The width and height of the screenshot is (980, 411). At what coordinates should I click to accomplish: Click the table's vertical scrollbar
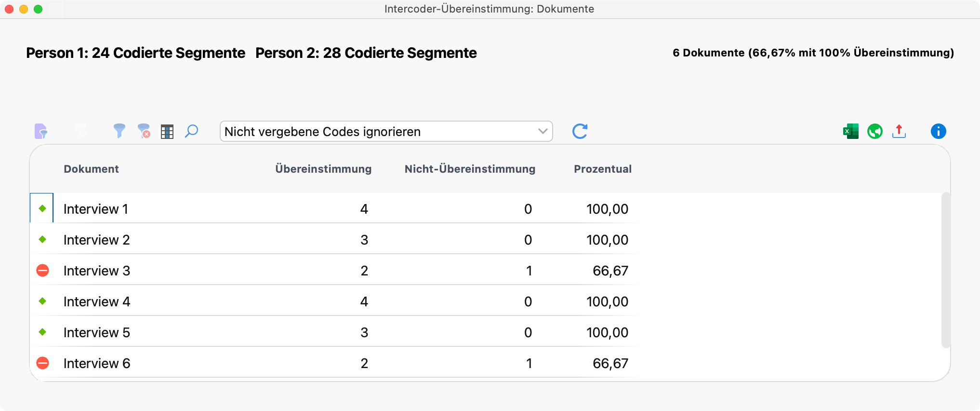click(946, 270)
